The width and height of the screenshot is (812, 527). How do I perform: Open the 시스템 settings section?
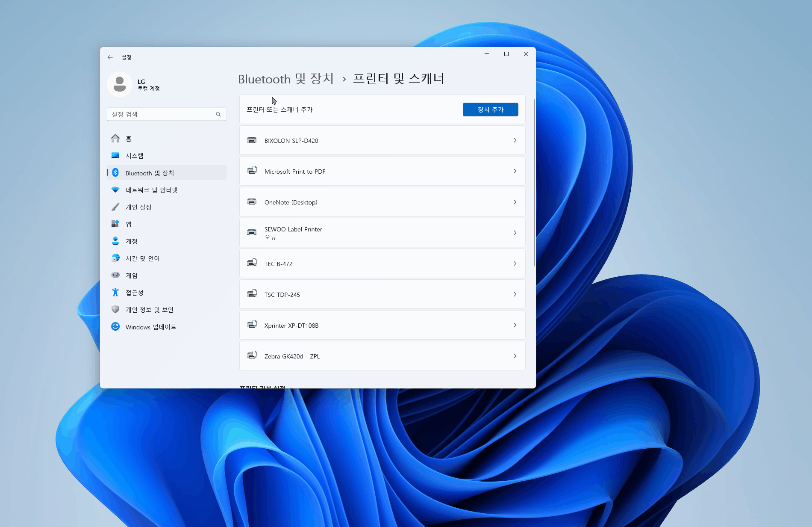coord(167,156)
